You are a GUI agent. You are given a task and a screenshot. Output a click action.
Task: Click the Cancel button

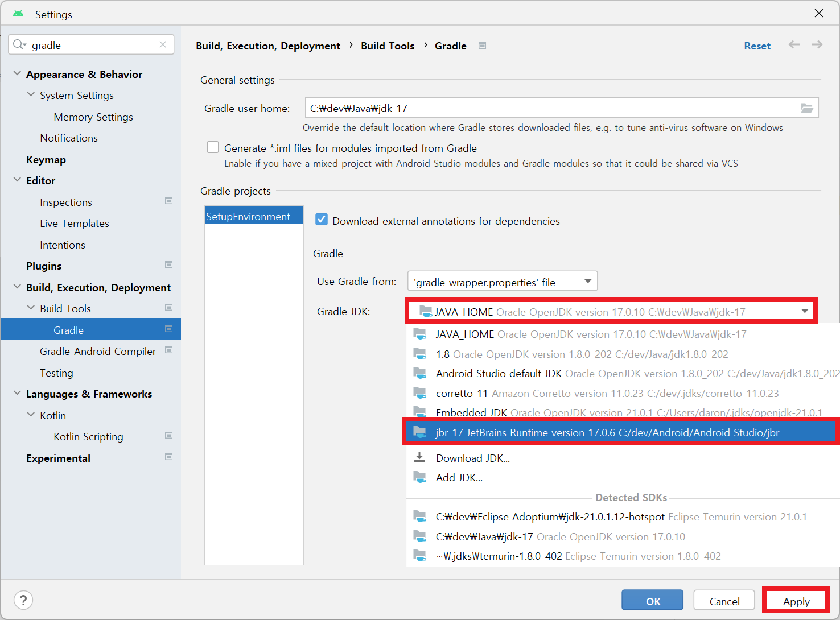[724, 601]
